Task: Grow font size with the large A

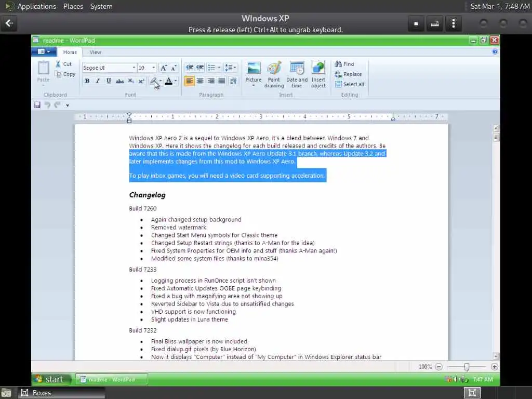Action: pyautogui.click(x=164, y=68)
